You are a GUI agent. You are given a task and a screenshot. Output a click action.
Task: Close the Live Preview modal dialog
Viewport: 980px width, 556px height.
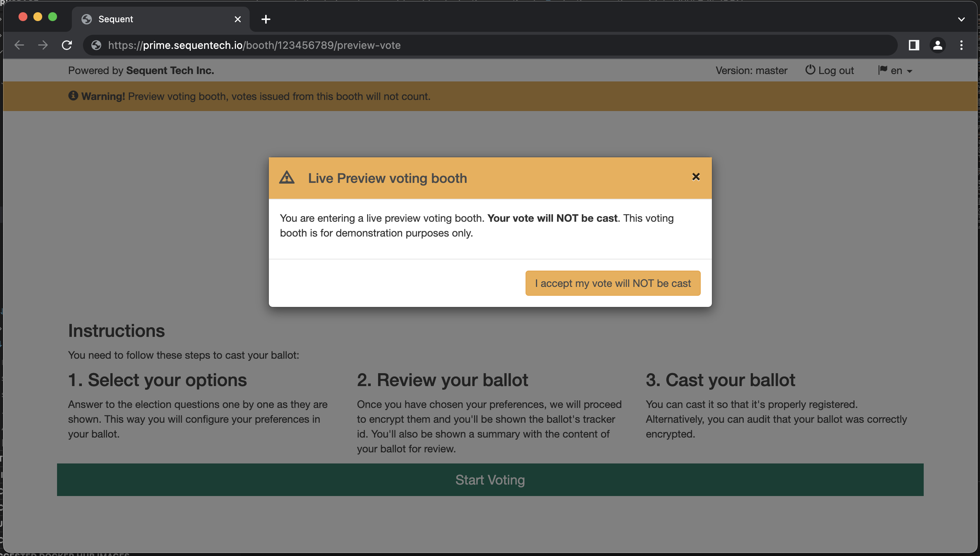pos(696,176)
